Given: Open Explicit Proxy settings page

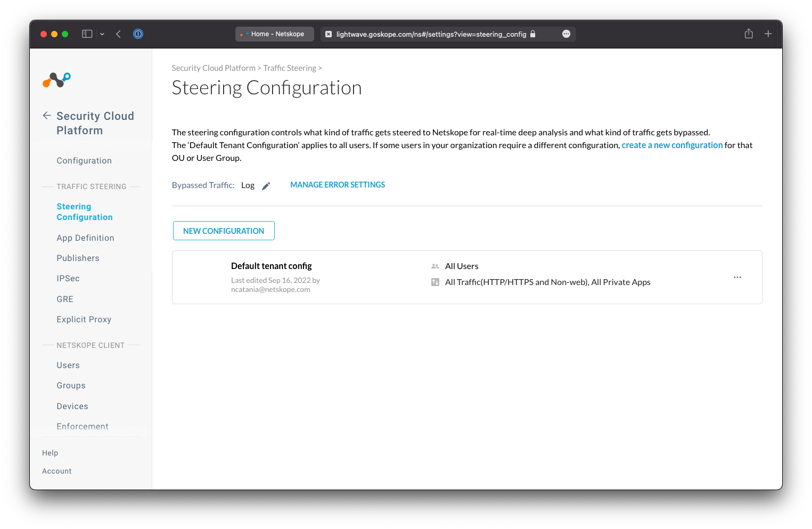Looking at the screenshot, I should pos(84,320).
